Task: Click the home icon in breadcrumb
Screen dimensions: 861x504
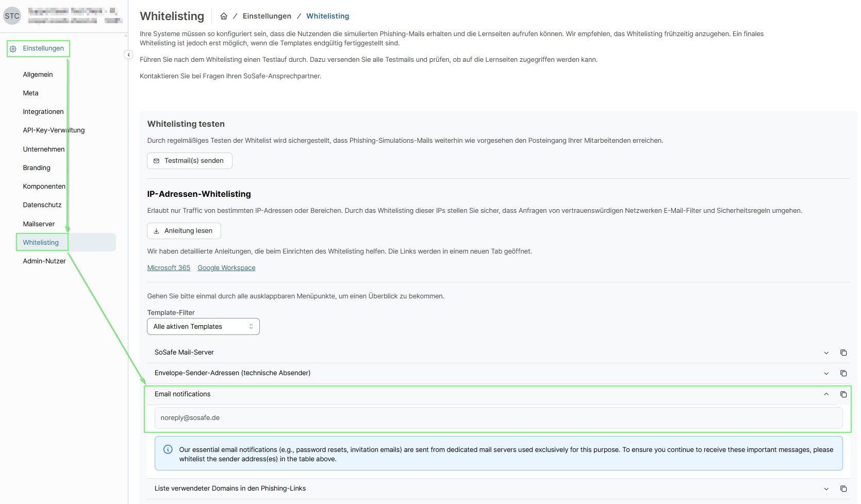Action: pos(224,16)
